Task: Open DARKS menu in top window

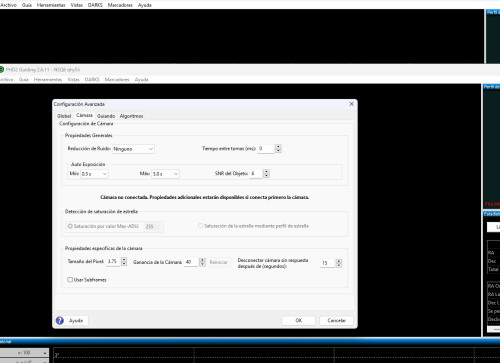Action: coord(95,5)
